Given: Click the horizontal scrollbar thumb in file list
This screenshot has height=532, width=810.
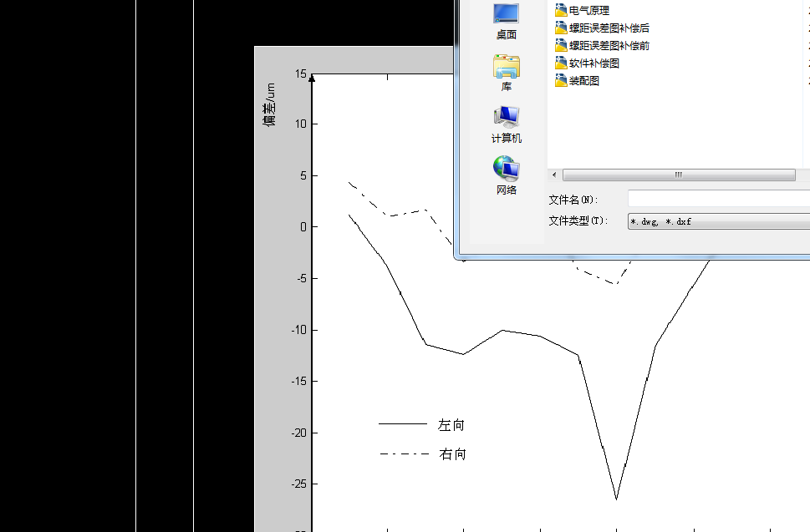Looking at the screenshot, I should pos(679,175).
